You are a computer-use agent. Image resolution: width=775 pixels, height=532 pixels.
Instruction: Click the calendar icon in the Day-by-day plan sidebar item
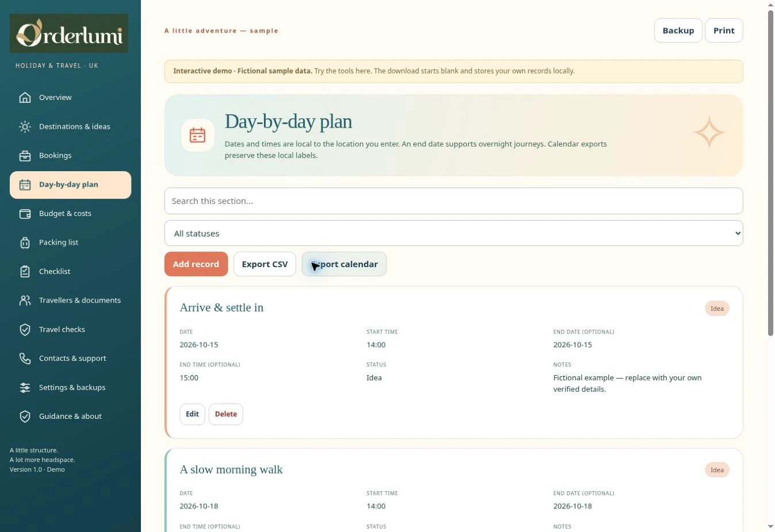pyautogui.click(x=25, y=184)
